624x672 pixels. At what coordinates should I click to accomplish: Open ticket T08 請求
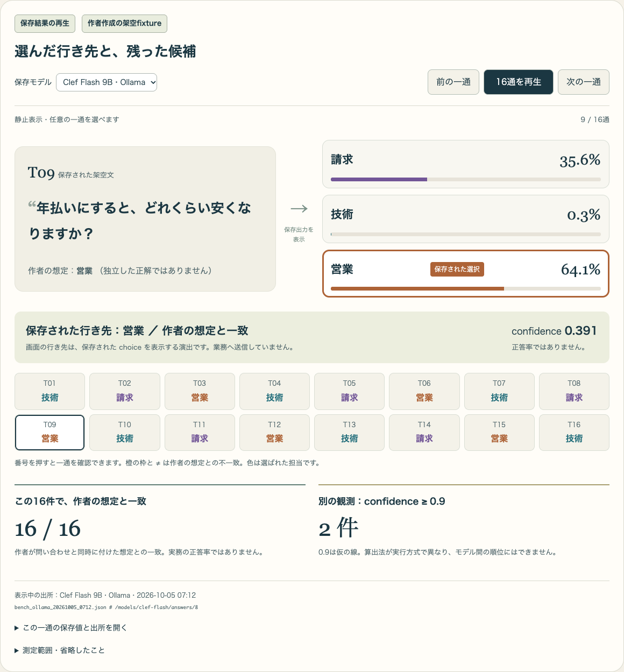pyautogui.click(x=574, y=391)
